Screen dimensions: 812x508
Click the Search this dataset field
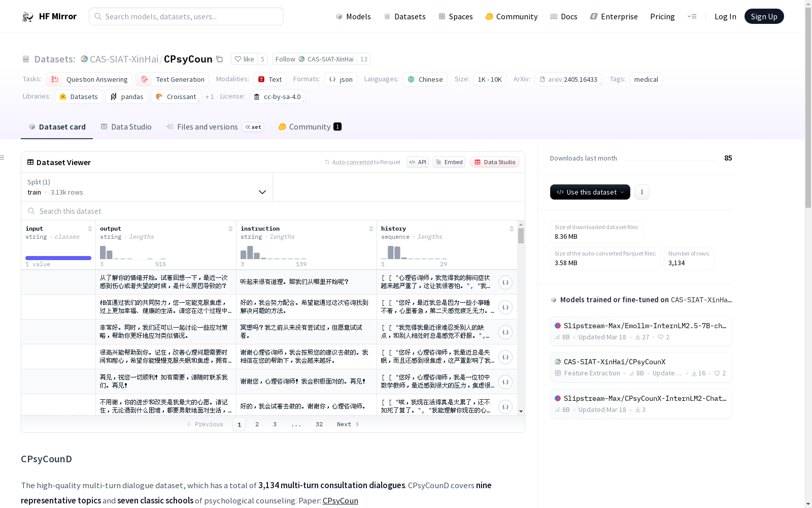coord(273,211)
